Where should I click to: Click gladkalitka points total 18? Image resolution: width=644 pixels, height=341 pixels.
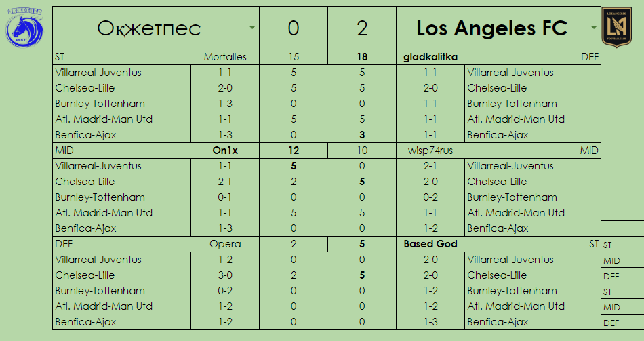coord(362,57)
